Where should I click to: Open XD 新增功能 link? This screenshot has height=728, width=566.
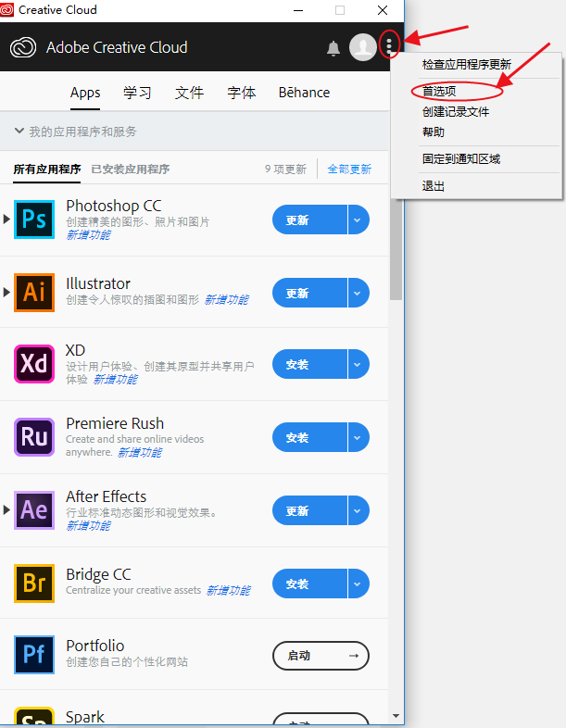pyautogui.click(x=115, y=380)
